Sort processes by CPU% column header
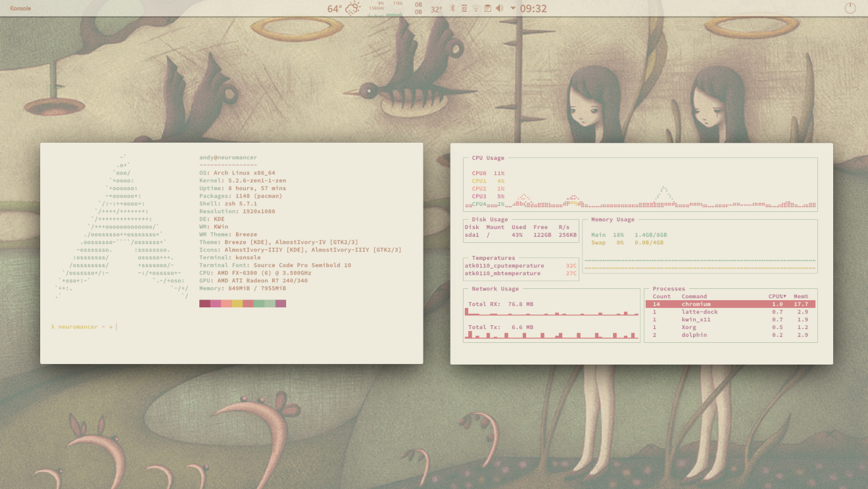Screen dimensions: 868x489 (779, 297)
